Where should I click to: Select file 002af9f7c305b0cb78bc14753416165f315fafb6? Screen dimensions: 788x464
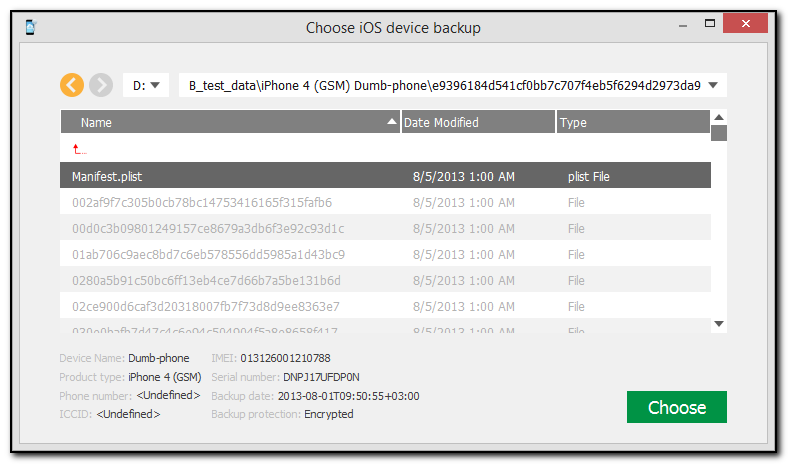click(385, 203)
